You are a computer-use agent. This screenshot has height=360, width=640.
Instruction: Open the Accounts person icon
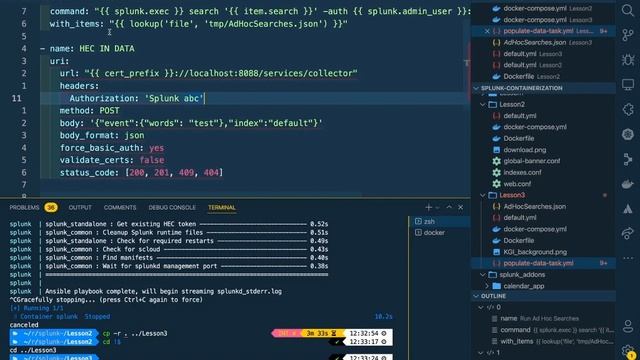(x=628, y=326)
